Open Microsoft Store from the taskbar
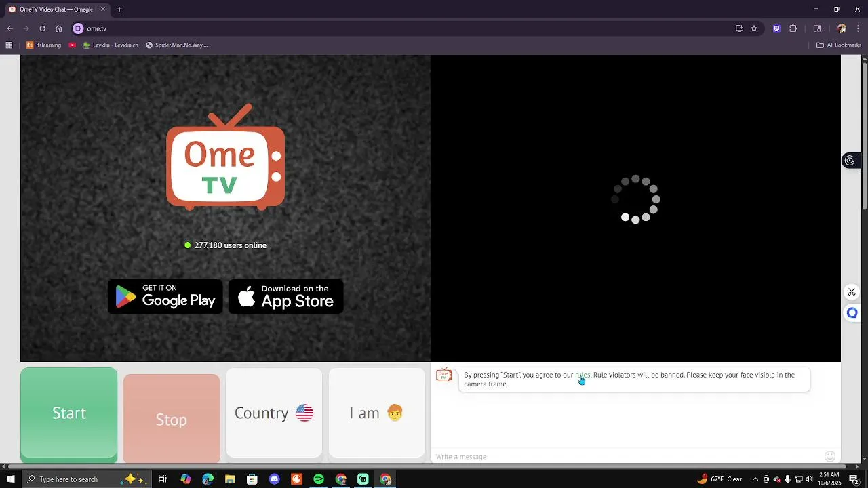 pyautogui.click(x=252, y=479)
